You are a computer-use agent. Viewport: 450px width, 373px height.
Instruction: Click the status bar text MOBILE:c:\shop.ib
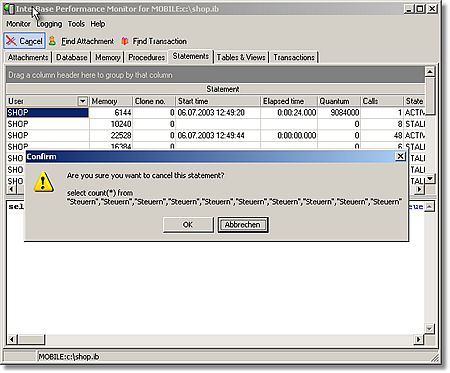point(69,357)
